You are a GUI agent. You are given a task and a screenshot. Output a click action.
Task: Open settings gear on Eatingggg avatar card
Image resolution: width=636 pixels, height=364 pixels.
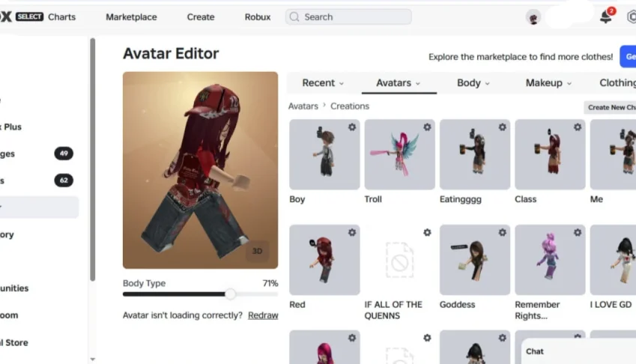tap(502, 127)
